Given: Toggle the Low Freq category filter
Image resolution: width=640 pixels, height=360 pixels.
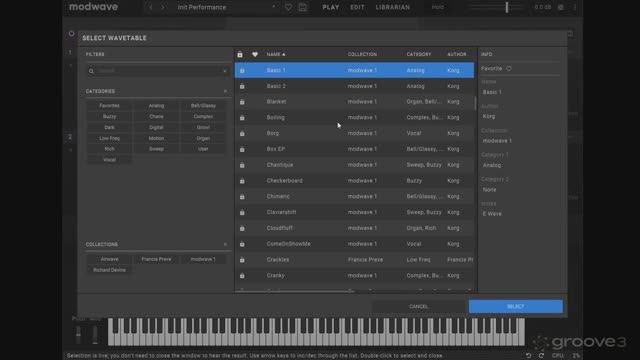Looking at the screenshot, I should point(109,138).
